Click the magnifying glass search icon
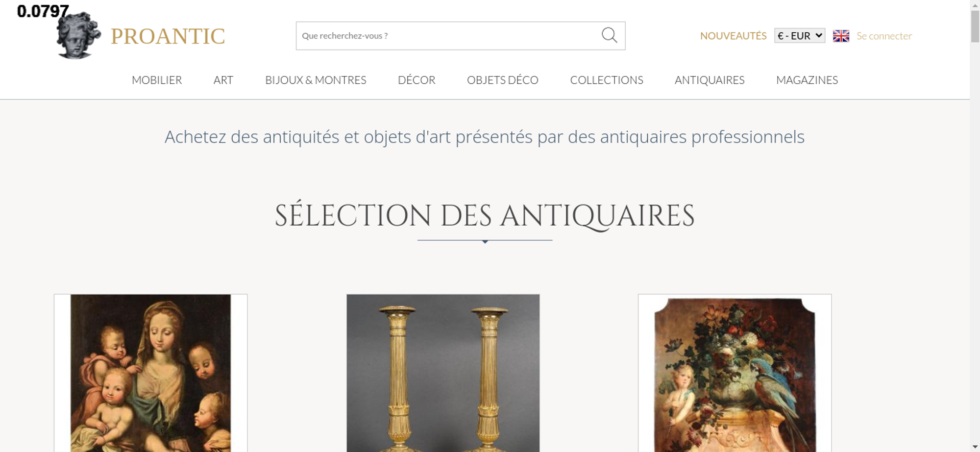 pyautogui.click(x=609, y=35)
